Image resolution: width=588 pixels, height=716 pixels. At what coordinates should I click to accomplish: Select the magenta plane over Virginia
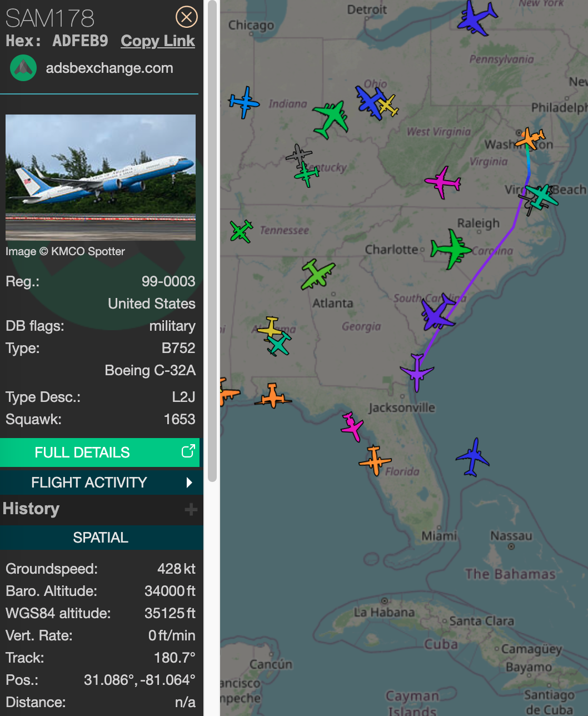(x=443, y=182)
